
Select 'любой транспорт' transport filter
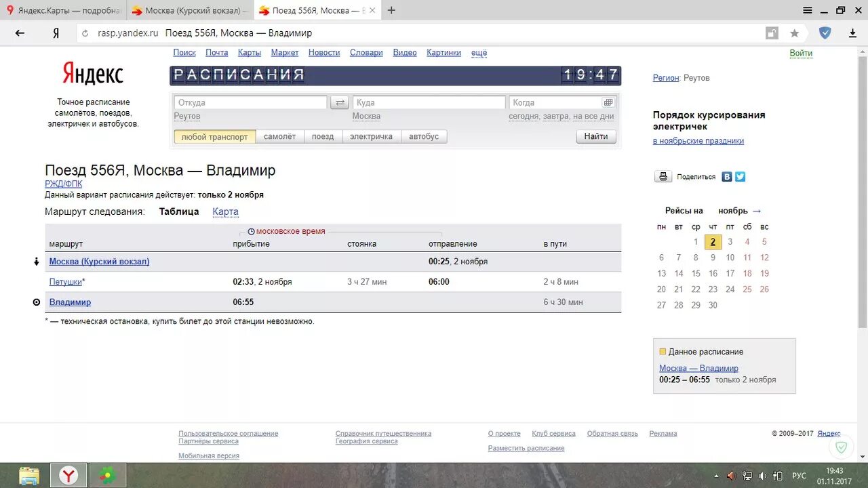click(215, 136)
